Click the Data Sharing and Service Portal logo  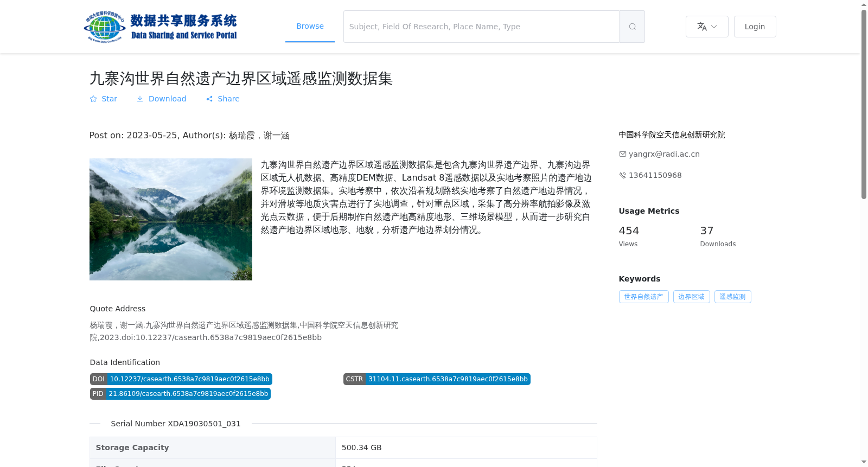point(161,27)
